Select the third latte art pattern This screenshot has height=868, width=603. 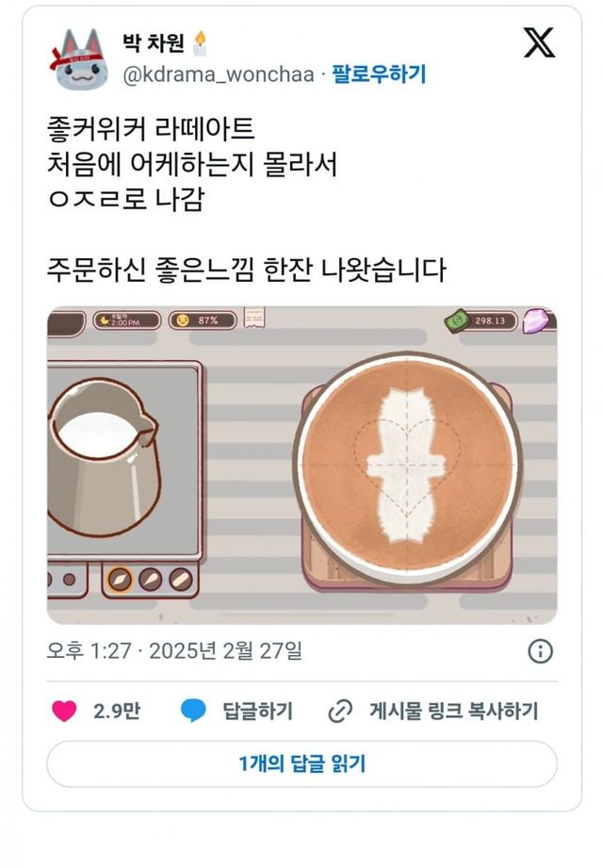180,580
